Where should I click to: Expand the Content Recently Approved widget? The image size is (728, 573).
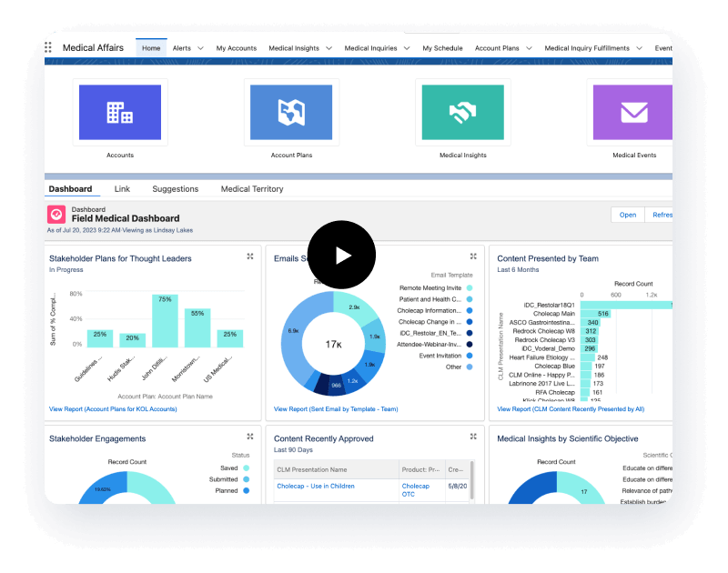click(473, 437)
